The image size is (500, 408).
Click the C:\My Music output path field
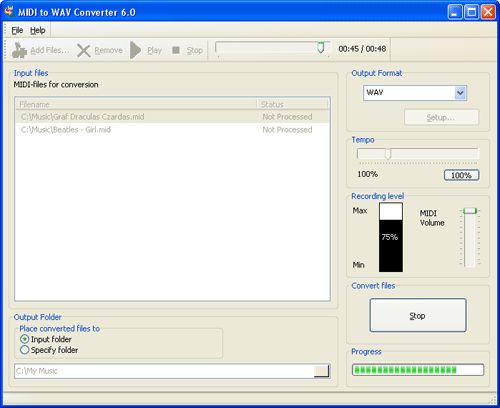[x=164, y=371]
